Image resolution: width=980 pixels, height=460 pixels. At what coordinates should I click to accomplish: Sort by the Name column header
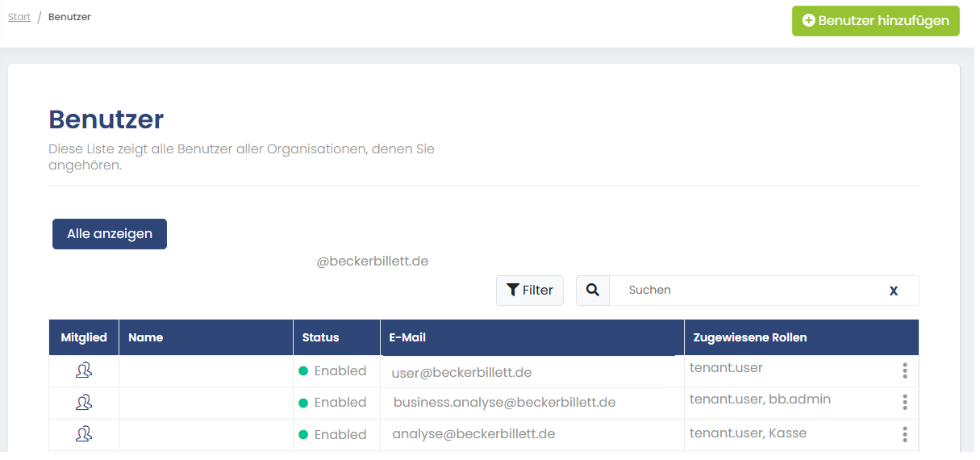tap(146, 337)
